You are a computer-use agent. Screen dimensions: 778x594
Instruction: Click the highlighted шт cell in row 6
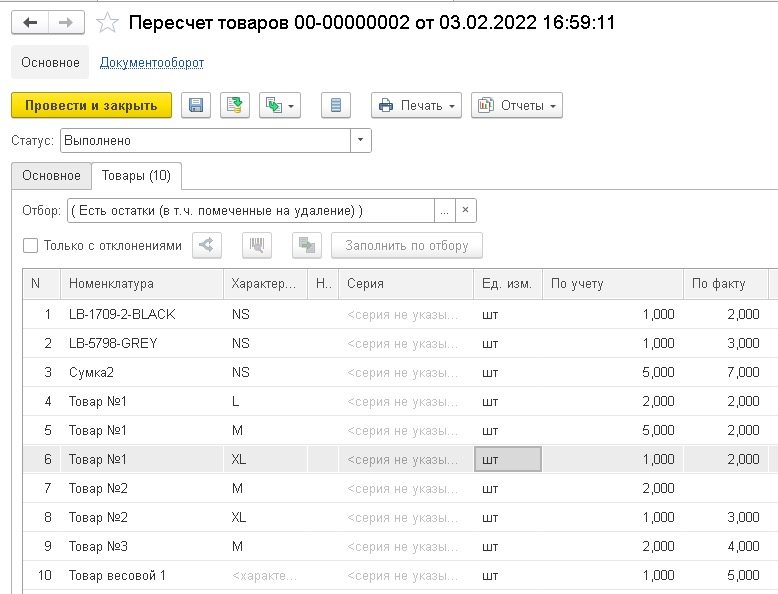[508, 459]
